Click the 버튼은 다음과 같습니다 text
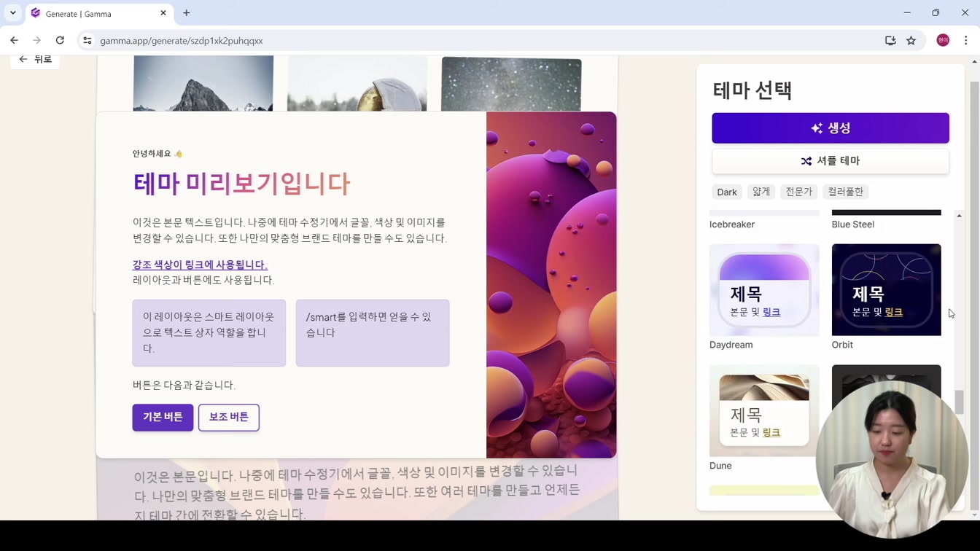980x551 pixels. click(184, 385)
